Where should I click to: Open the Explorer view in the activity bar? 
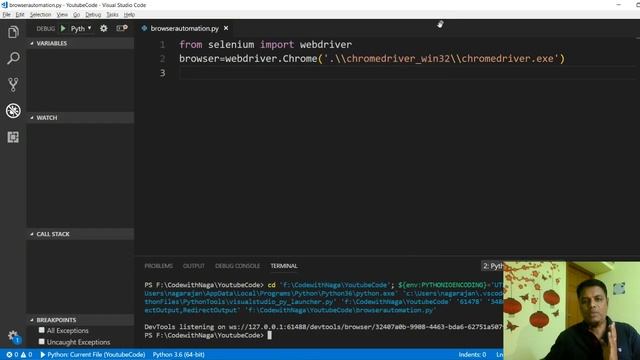pos(13,32)
